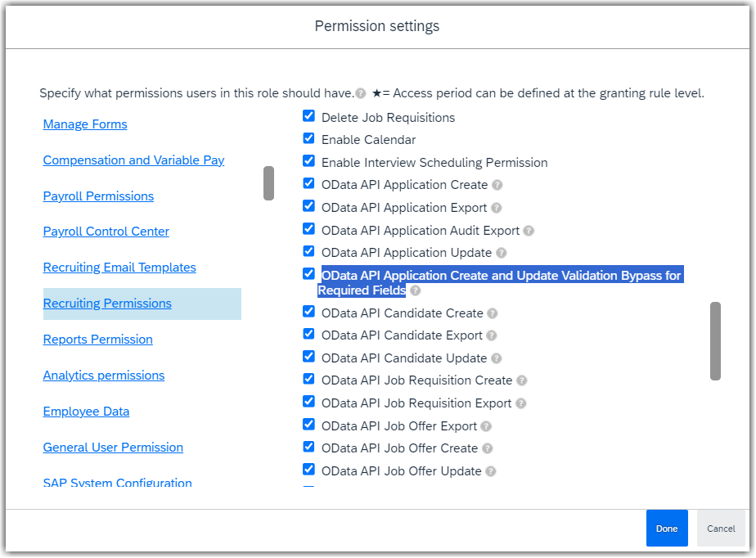The width and height of the screenshot is (756, 558).
Task: Show help for OData API Application Audit Export
Action: (529, 231)
